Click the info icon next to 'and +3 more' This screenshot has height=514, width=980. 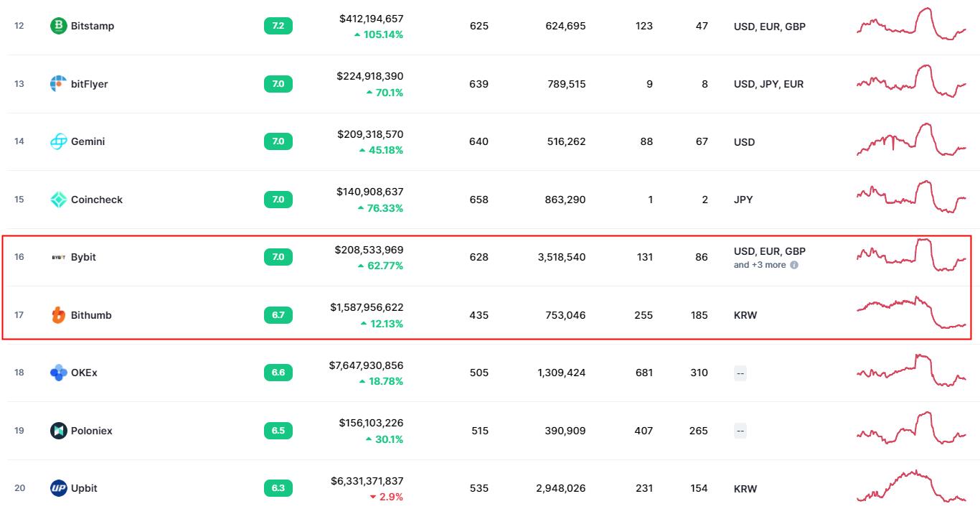pos(793,265)
